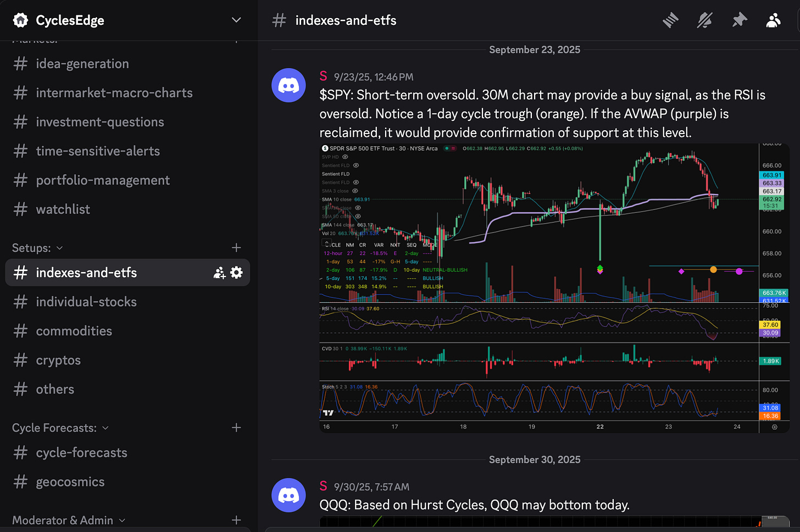Click the hash icon beside geocosmics
Screen dimensions: 800x532
pos(20,482)
